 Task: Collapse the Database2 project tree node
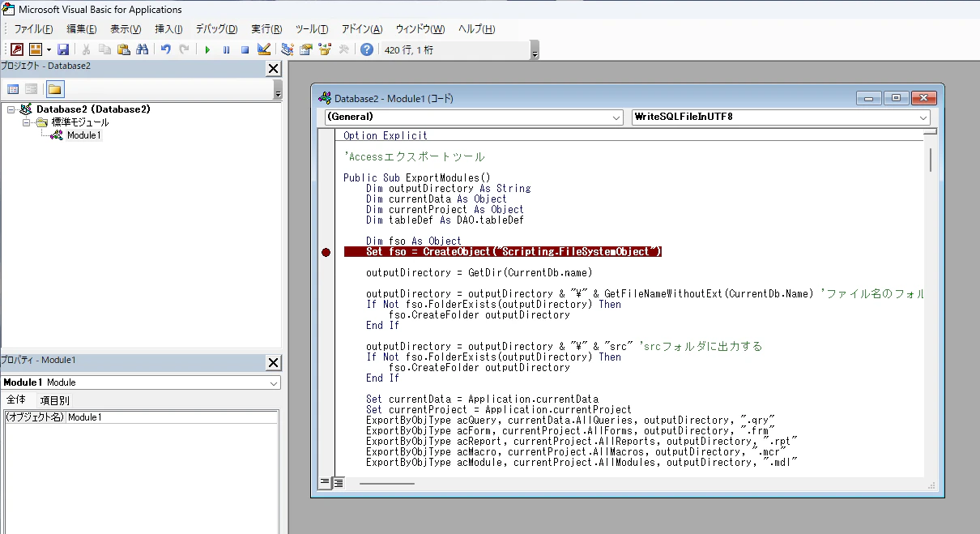click(x=11, y=109)
